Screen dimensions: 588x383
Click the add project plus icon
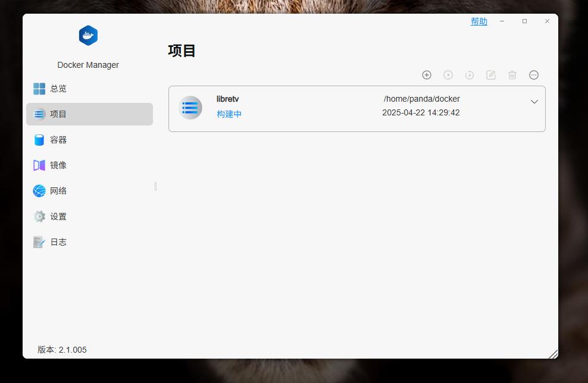pos(427,75)
